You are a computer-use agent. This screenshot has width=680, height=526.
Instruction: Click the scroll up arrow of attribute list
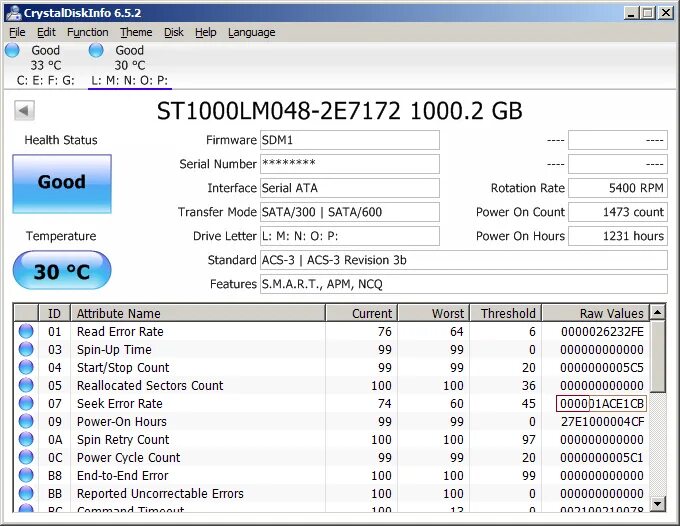(658, 312)
